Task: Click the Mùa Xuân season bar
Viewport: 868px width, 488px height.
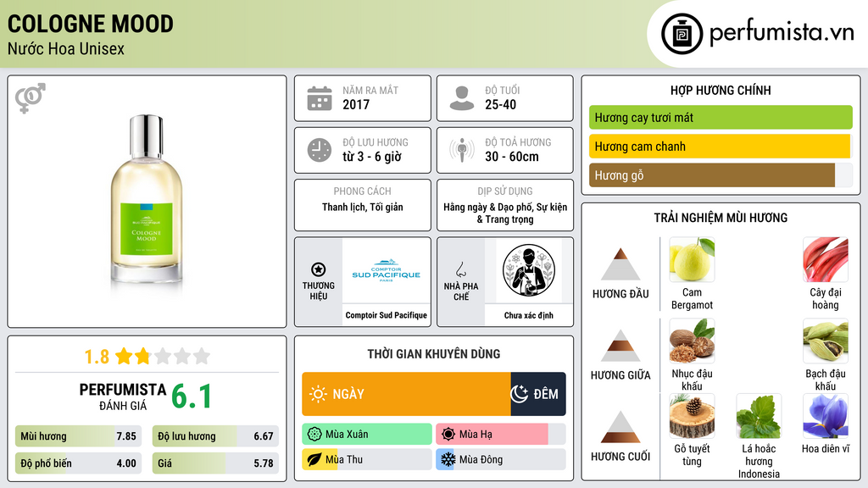Action: [x=367, y=435]
